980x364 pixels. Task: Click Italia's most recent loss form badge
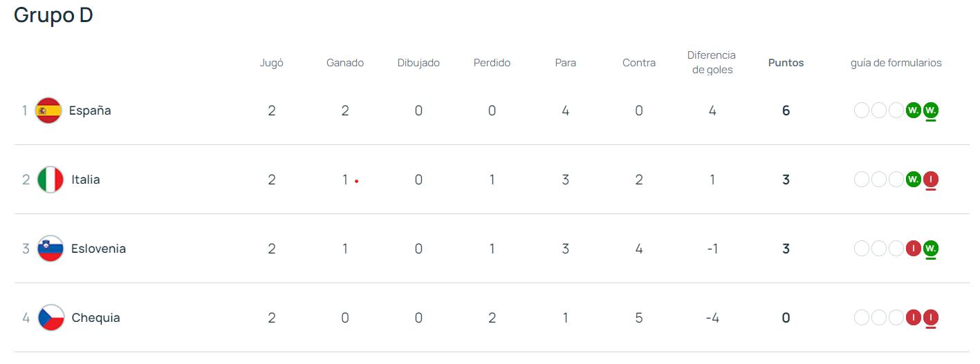(931, 180)
